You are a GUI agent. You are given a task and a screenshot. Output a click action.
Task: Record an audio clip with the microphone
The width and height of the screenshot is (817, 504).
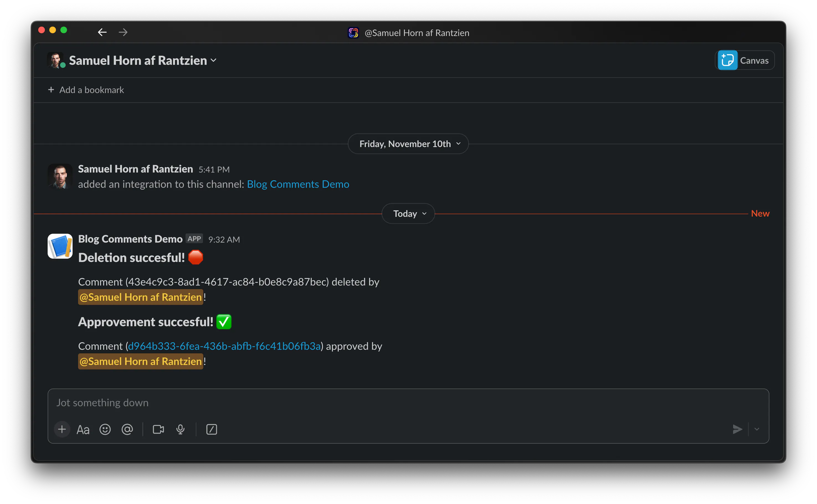pyautogui.click(x=180, y=429)
